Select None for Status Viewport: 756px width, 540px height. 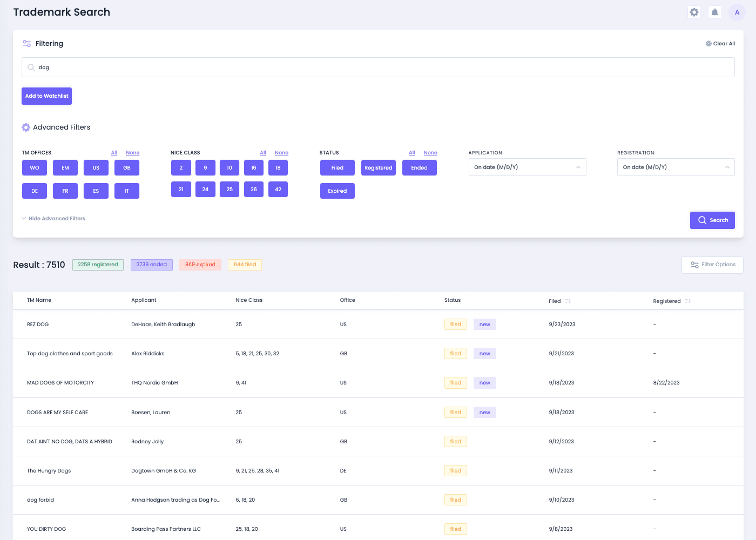click(430, 153)
